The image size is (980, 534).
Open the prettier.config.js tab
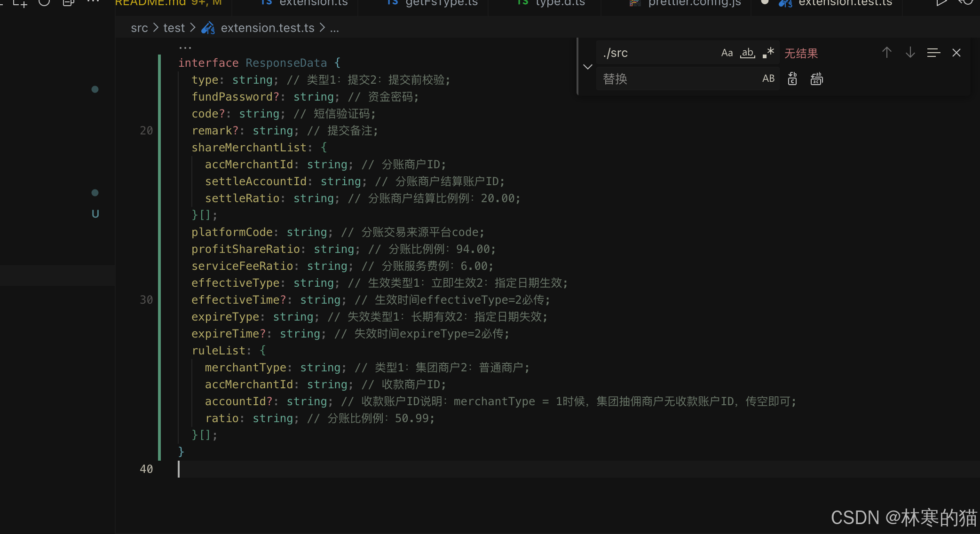(694, 4)
